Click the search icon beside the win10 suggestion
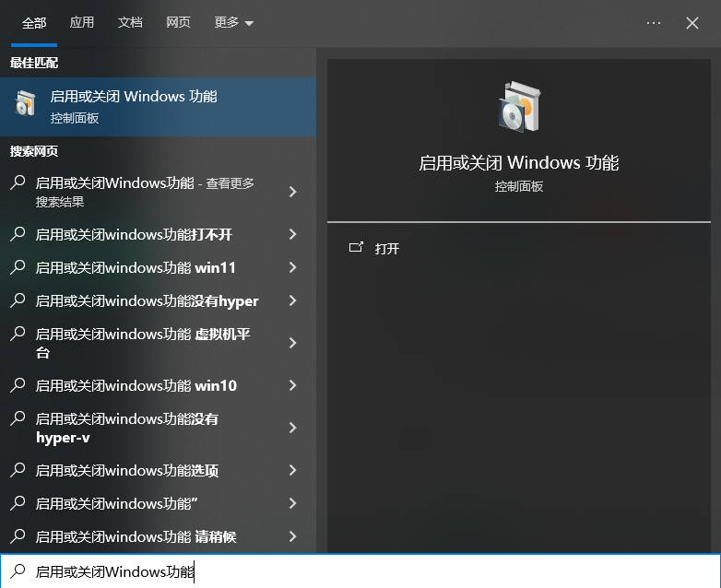Image resolution: width=721 pixels, height=588 pixels. [18, 385]
